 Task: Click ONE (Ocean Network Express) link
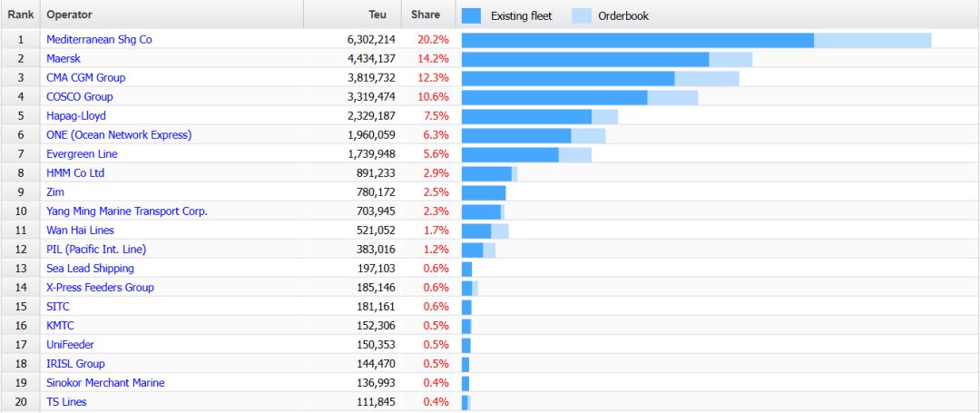pos(119,135)
